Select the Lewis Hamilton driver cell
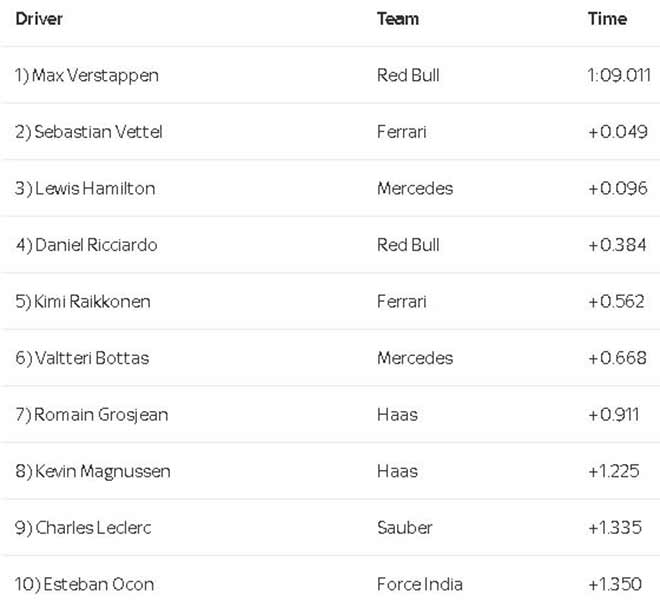This screenshot has width=660, height=608. 85,188
